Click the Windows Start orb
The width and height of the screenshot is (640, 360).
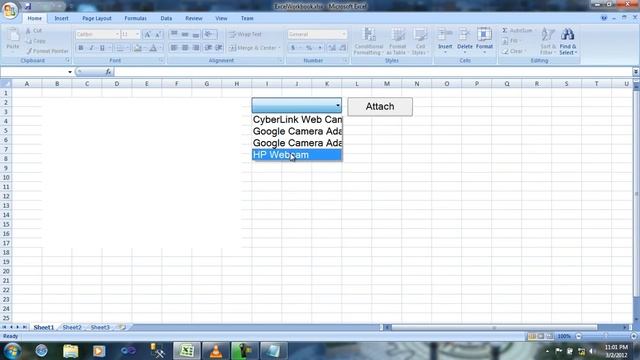coord(12,351)
